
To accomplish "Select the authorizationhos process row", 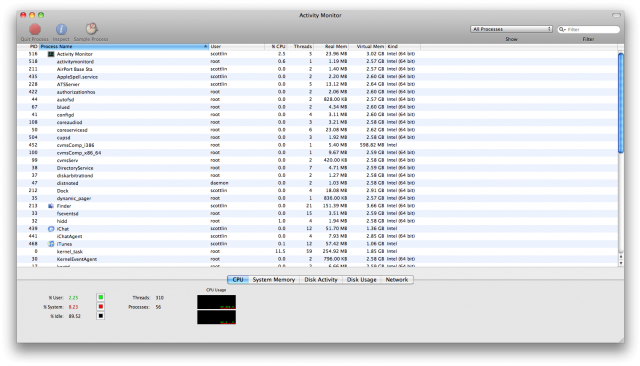I will tap(317, 92).
